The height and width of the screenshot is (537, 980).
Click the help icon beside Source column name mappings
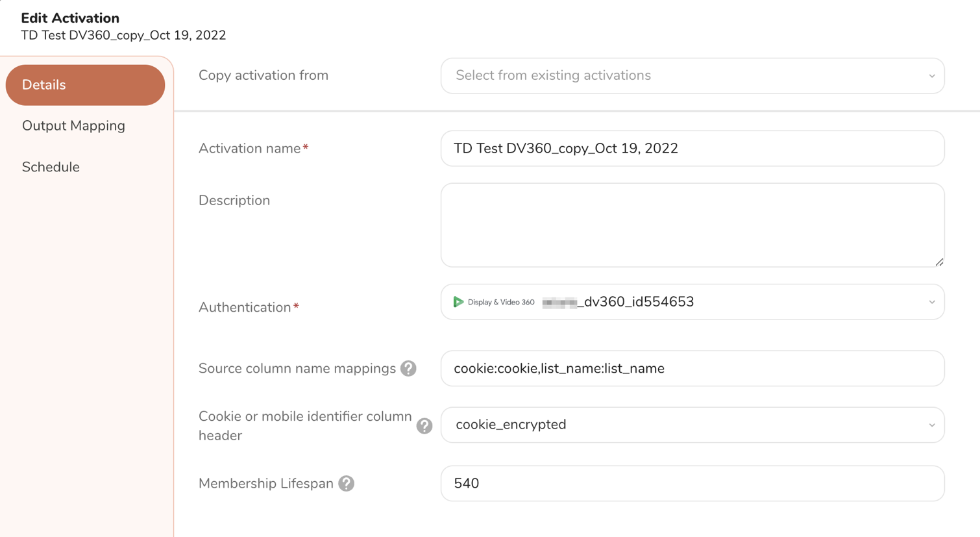pyautogui.click(x=408, y=369)
